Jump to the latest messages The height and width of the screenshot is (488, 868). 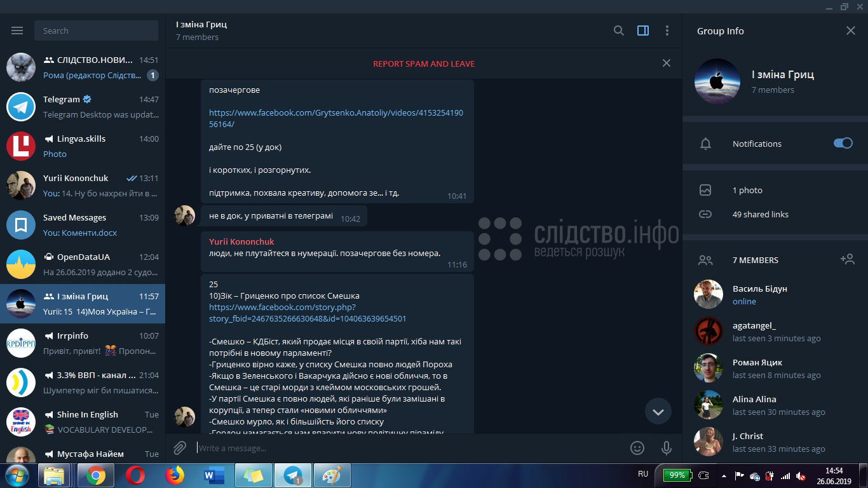658,412
